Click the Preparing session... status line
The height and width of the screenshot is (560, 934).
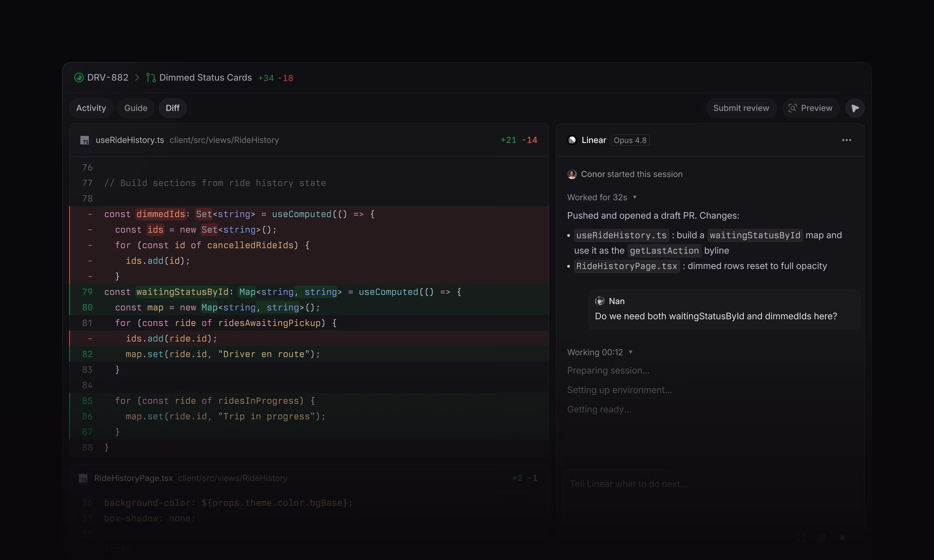point(608,370)
